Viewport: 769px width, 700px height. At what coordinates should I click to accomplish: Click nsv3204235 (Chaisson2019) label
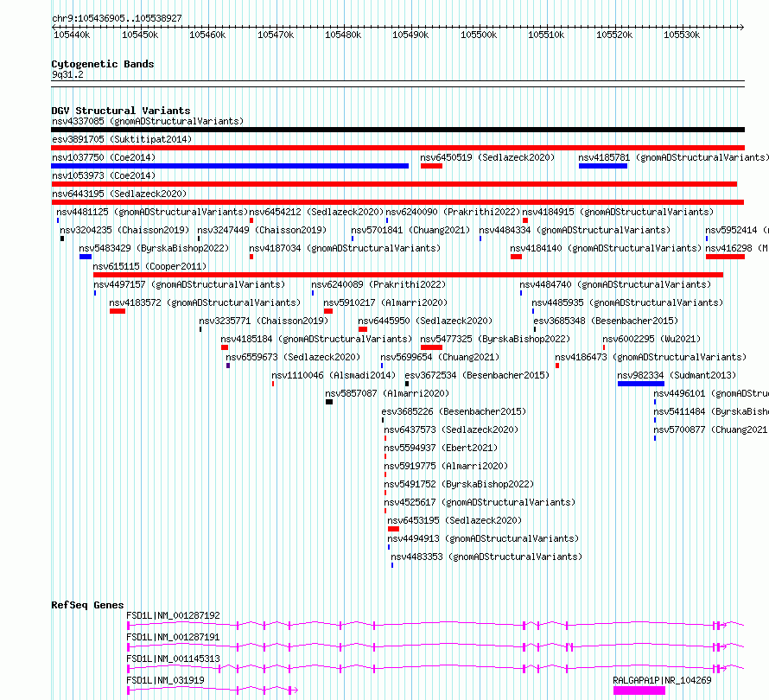tap(124, 230)
